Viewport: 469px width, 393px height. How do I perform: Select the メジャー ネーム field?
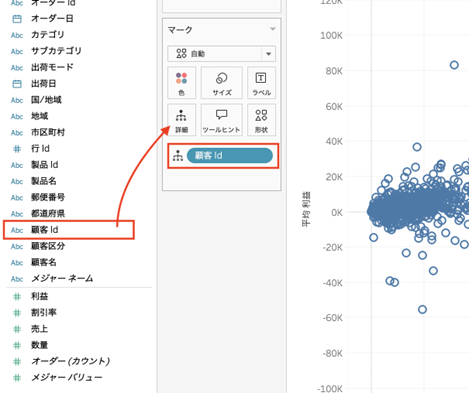tap(62, 278)
